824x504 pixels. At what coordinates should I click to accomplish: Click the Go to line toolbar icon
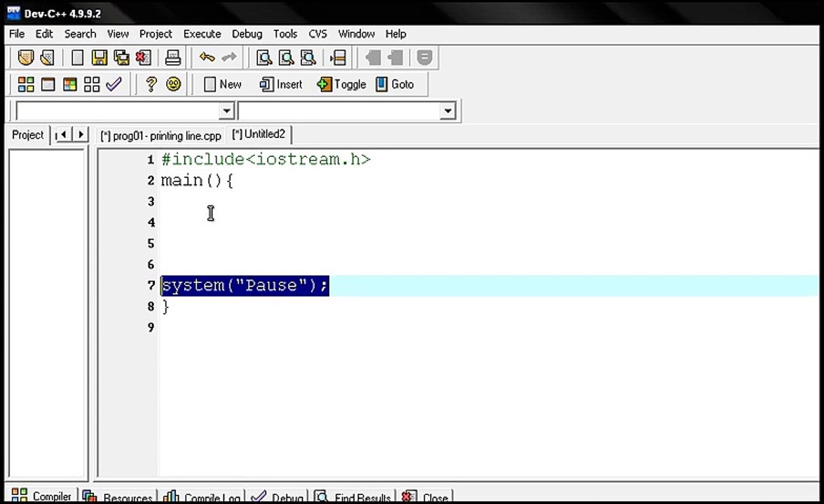(338, 57)
